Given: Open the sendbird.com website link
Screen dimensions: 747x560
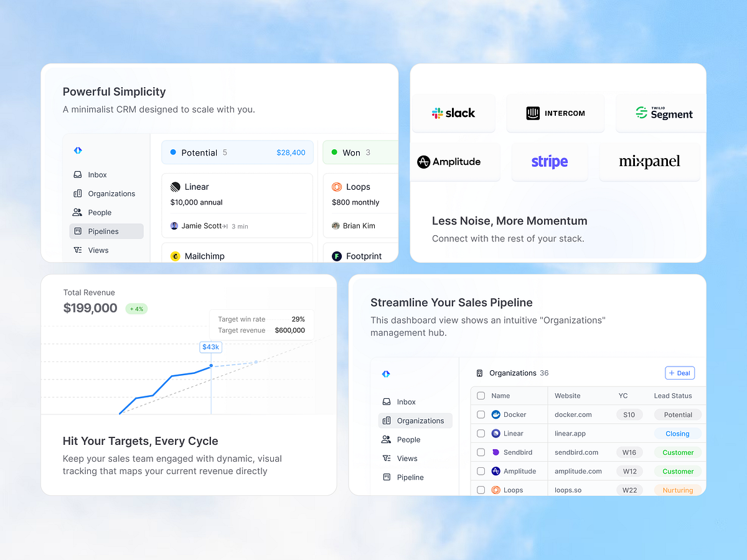Looking at the screenshot, I should coord(576,452).
